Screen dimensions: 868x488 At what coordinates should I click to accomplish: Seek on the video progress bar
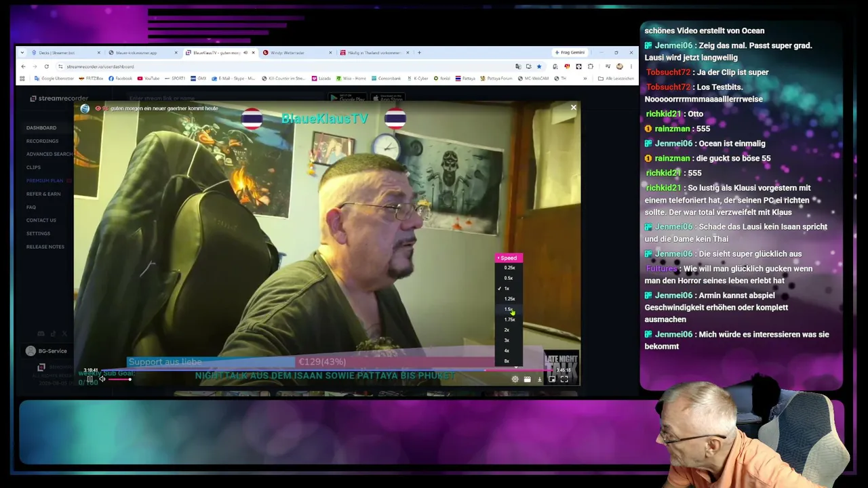pyautogui.click(x=325, y=371)
